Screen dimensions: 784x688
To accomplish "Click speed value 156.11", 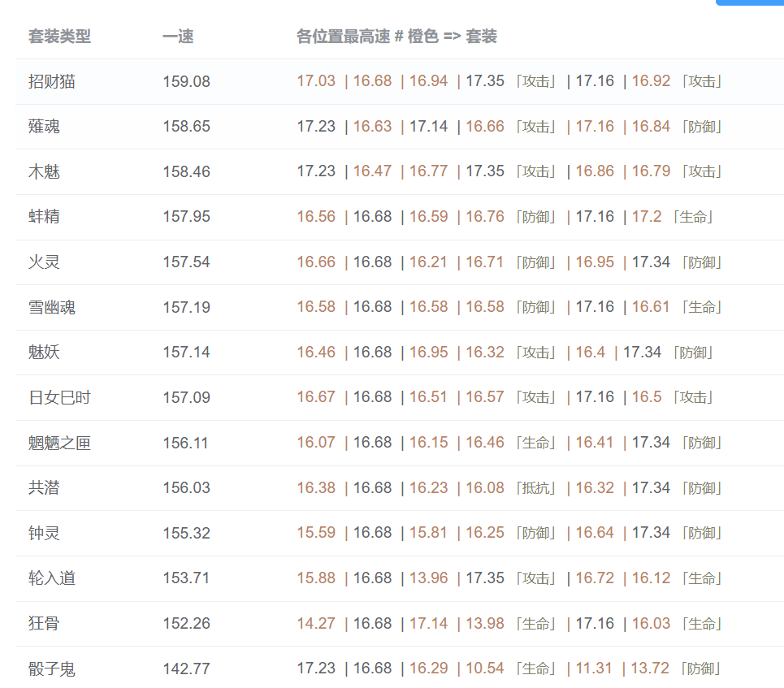I will tap(185, 443).
